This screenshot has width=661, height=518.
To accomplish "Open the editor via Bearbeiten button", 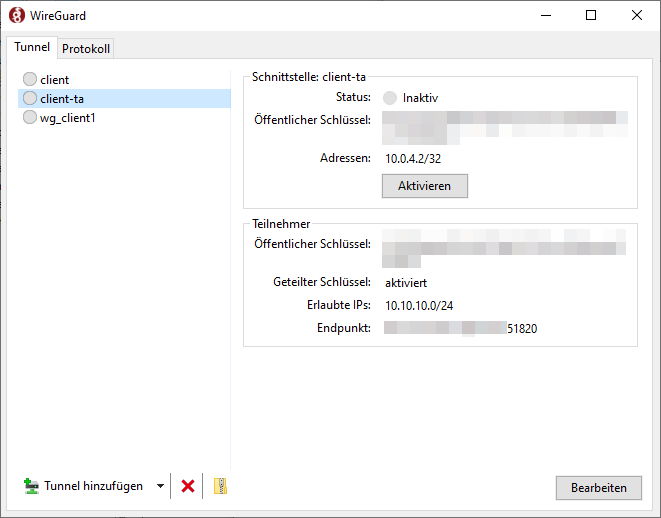I will point(598,488).
